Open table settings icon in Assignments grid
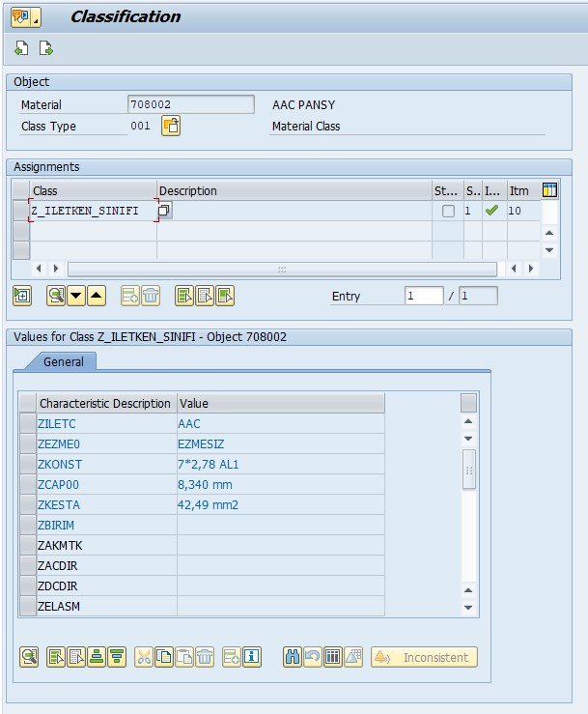Image resolution: width=588 pixels, height=714 pixels. coord(550,190)
